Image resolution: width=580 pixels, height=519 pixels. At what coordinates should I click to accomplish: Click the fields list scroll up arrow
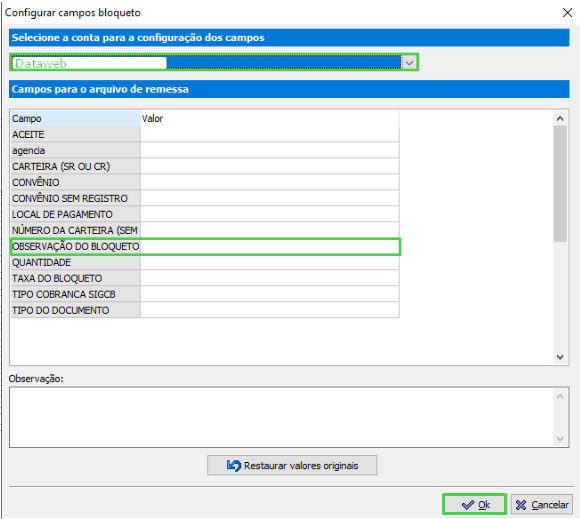[x=560, y=118]
